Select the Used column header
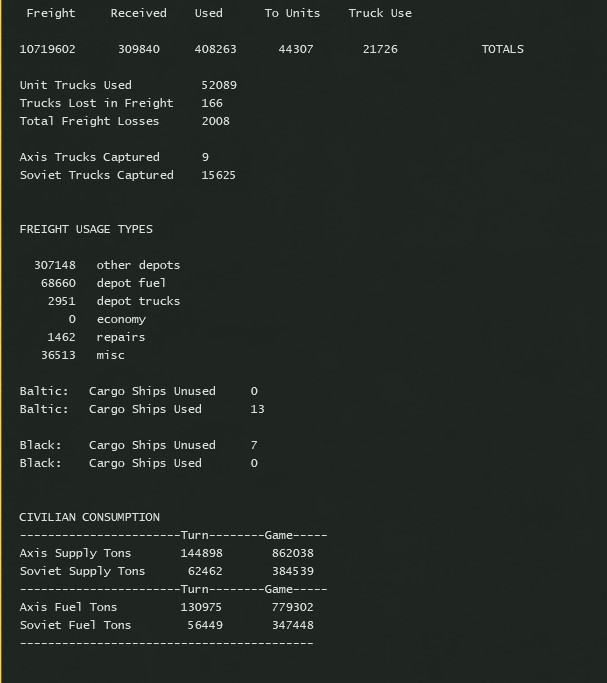The height and width of the screenshot is (683, 607). pyautogui.click(x=209, y=14)
